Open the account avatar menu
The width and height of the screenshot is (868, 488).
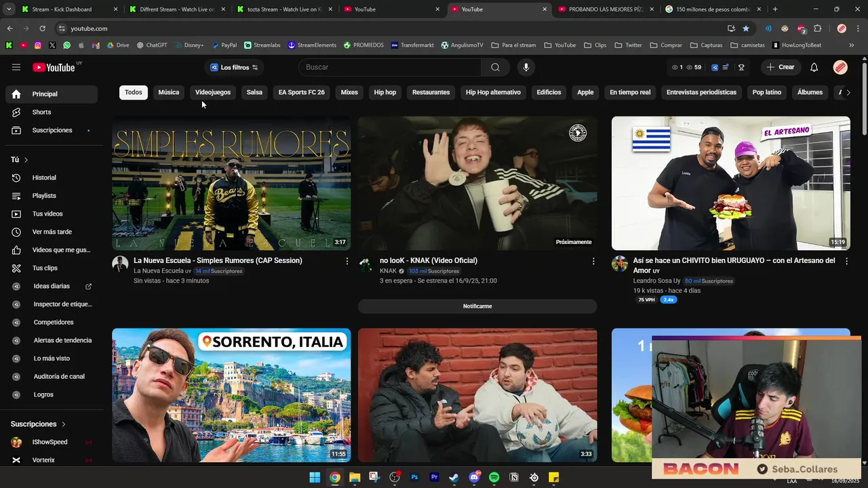[x=840, y=67]
